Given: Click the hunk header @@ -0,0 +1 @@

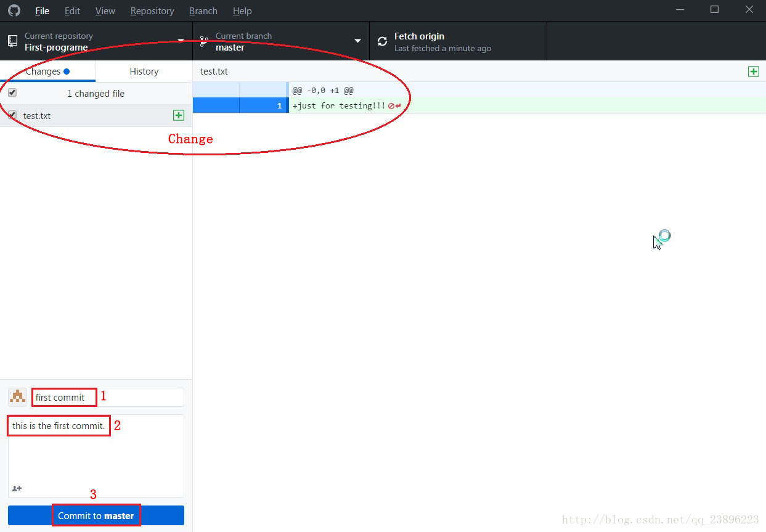Looking at the screenshot, I should coord(323,91).
